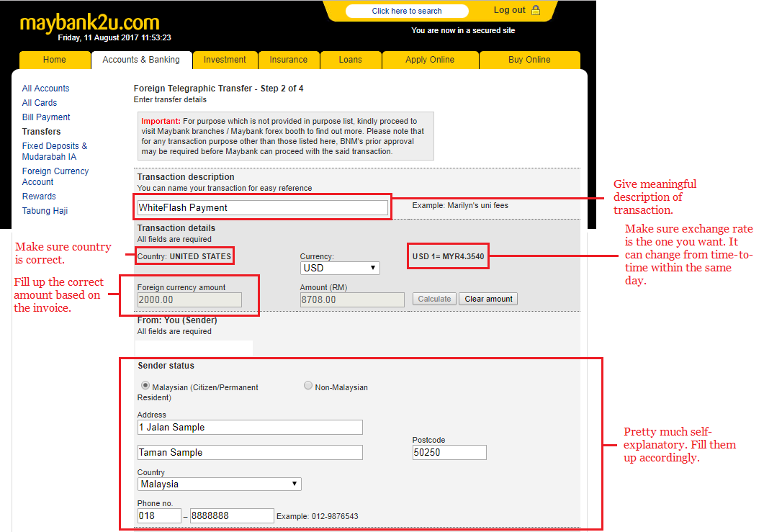Open the Currency USD dropdown
This screenshot has height=532, width=764.
340,268
